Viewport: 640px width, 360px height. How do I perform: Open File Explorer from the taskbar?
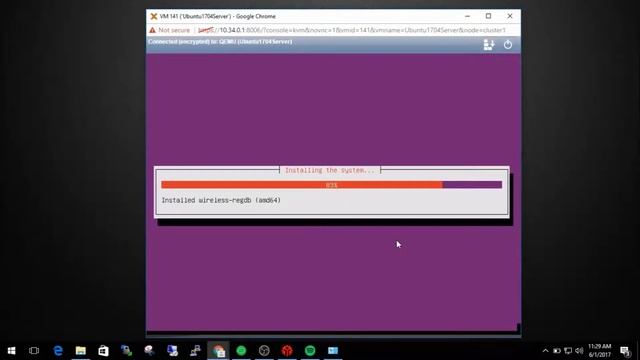point(81,351)
